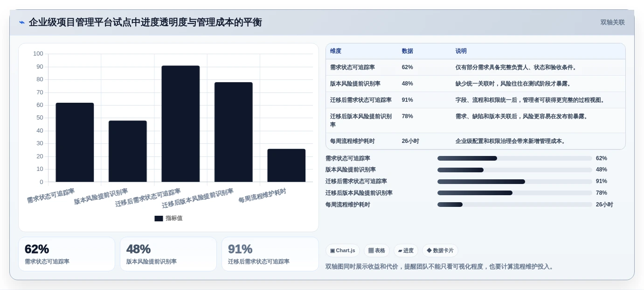The image size is (644, 290).
Task: Click the 指标值 legend text
Action: pyautogui.click(x=174, y=219)
